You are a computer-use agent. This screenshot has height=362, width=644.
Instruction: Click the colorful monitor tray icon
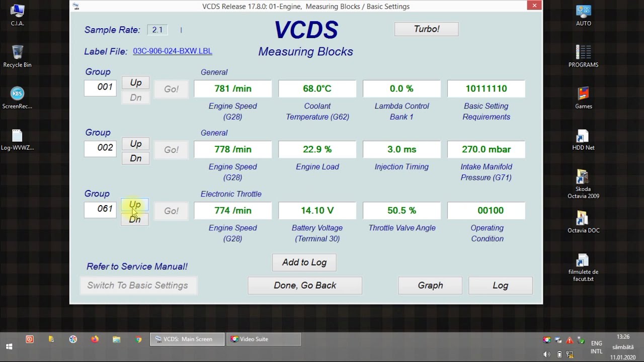[x=547, y=340]
